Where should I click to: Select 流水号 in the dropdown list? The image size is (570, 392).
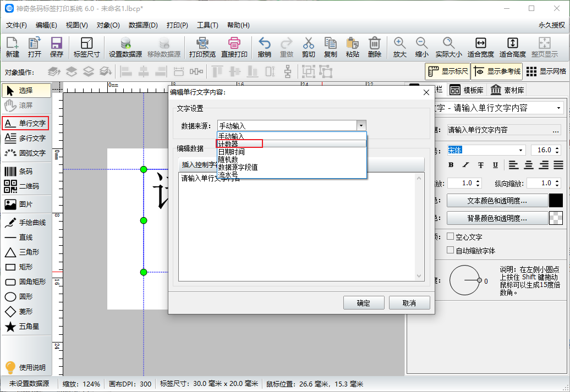pyautogui.click(x=228, y=174)
